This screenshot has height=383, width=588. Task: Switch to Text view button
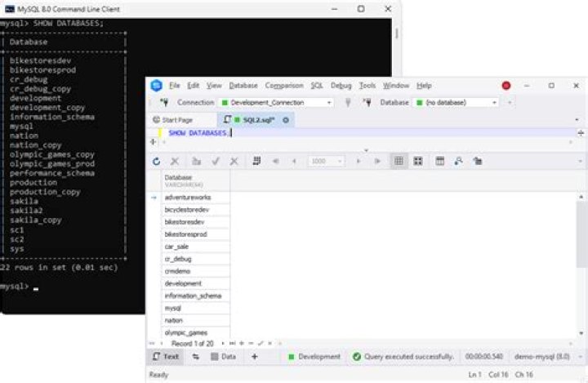pos(165,357)
